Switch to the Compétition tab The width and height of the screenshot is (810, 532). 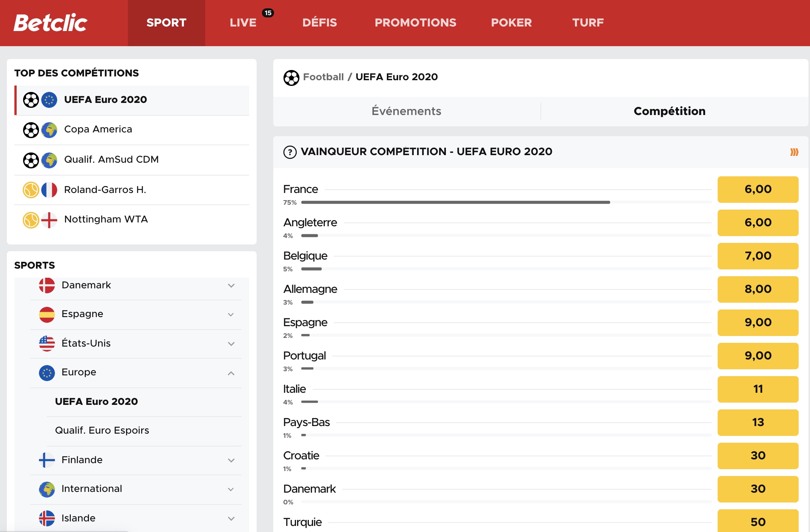(x=670, y=111)
